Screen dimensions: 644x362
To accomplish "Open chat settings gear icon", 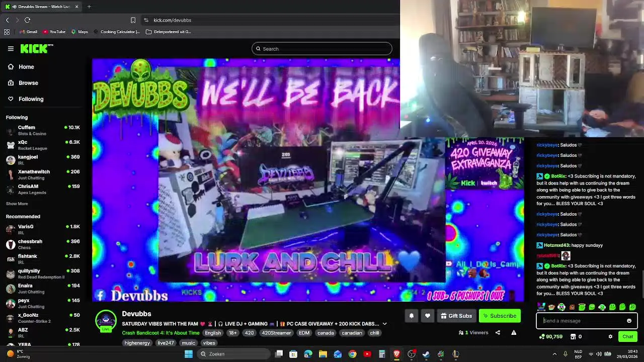I will pos(610,337).
